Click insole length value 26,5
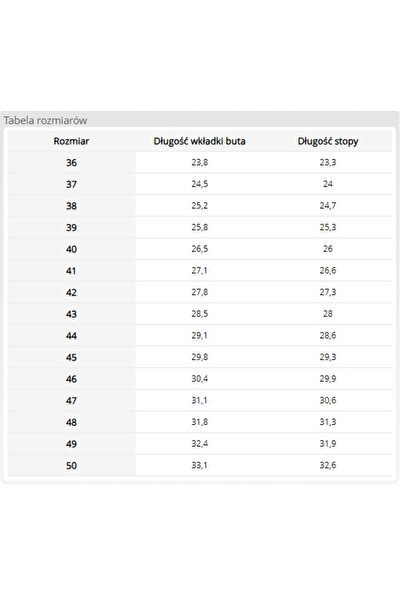401x601 pixels. coord(200,249)
